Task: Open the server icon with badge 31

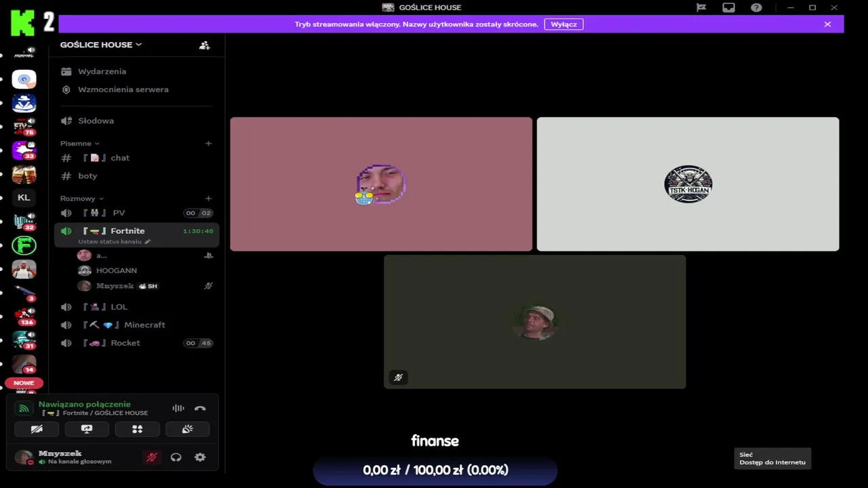Action: pyautogui.click(x=24, y=340)
